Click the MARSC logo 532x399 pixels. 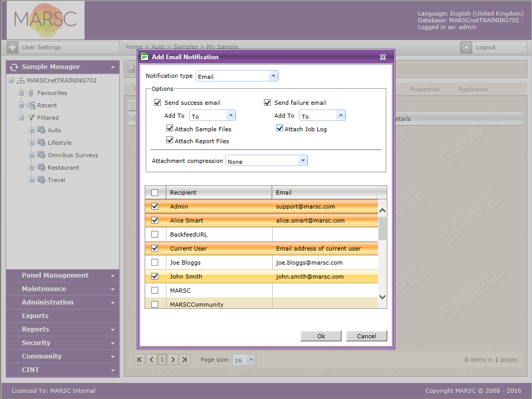(46, 20)
